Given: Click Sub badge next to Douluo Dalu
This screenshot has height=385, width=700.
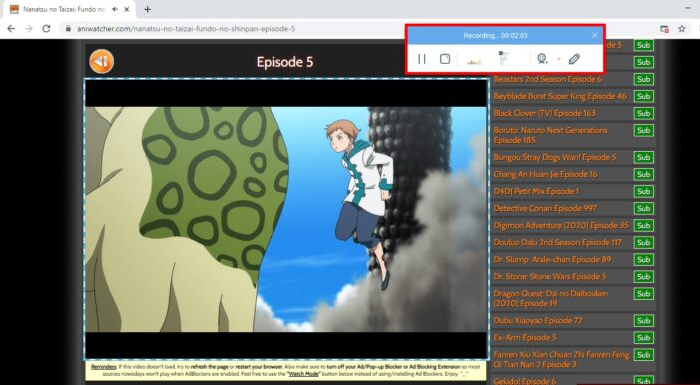Looking at the screenshot, I should point(643,242).
